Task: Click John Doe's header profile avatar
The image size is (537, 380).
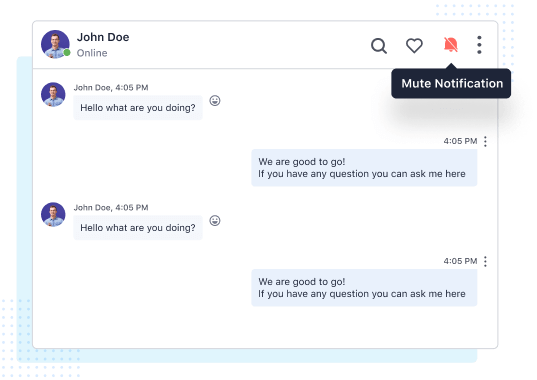Action: [x=55, y=44]
